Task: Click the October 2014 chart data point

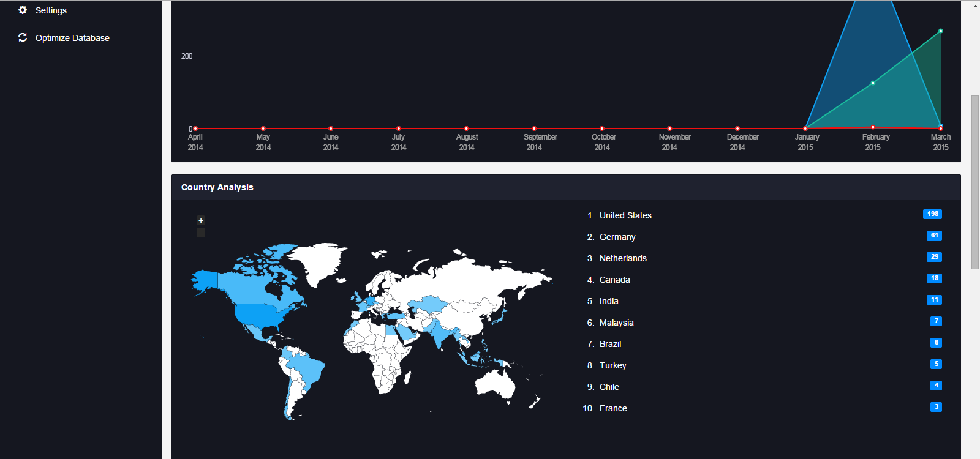Action: pyautogui.click(x=602, y=129)
